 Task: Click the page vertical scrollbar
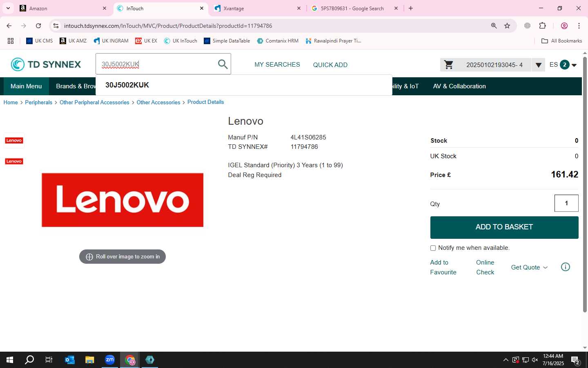point(585,184)
